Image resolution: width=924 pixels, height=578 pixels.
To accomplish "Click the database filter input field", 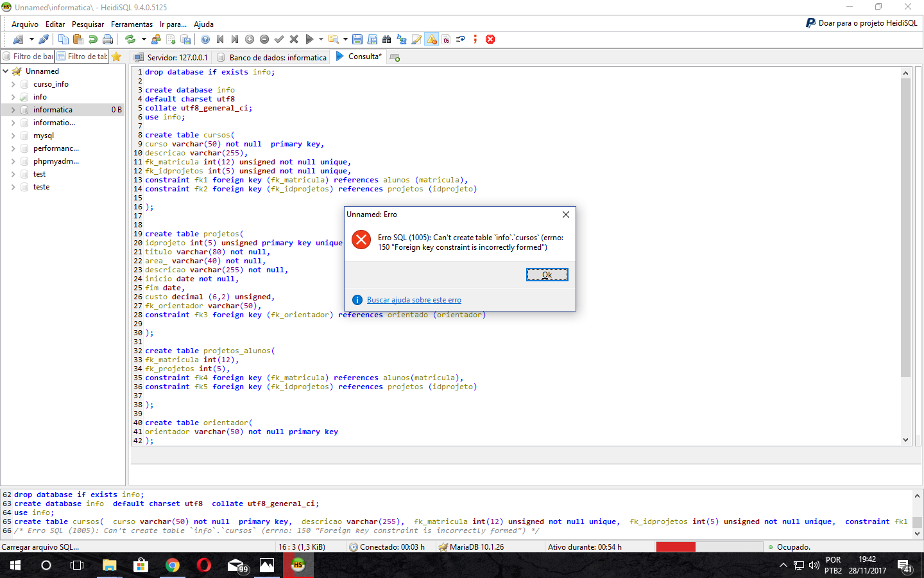I will (x=28, y=57).
